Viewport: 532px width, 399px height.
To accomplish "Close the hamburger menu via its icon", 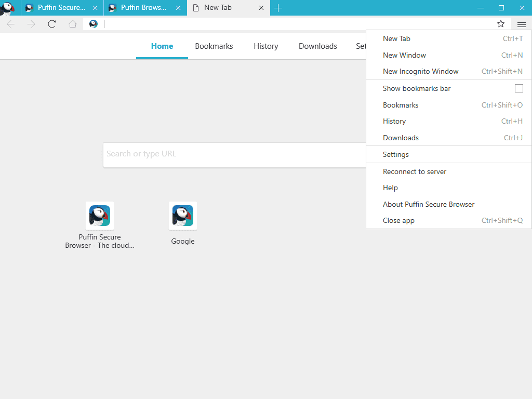I will pyautogui.click(x=522, y=24).
